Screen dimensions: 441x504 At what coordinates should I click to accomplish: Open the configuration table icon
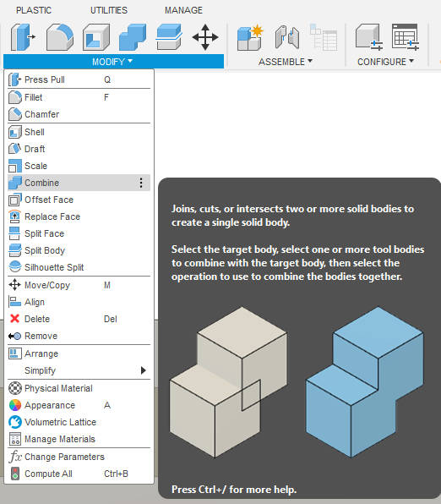406,37
